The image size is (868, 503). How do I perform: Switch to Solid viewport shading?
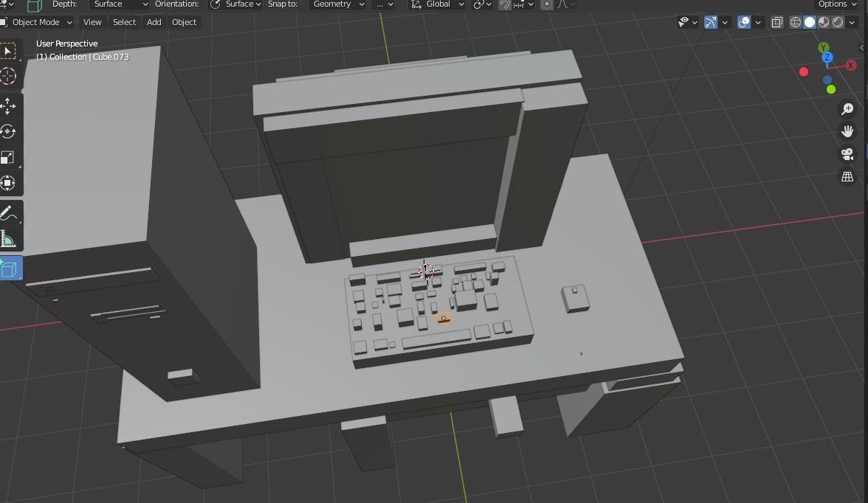810,22
